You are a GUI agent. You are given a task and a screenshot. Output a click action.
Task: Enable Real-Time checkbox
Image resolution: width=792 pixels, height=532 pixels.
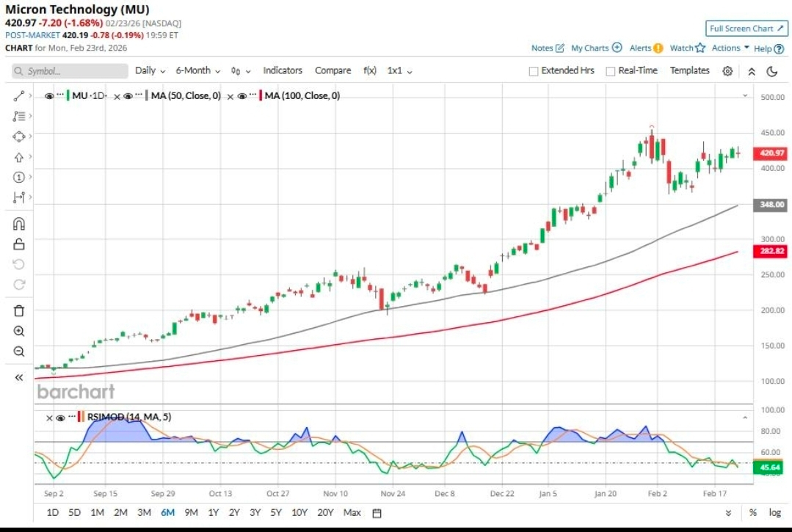click(x=610, y=71)
